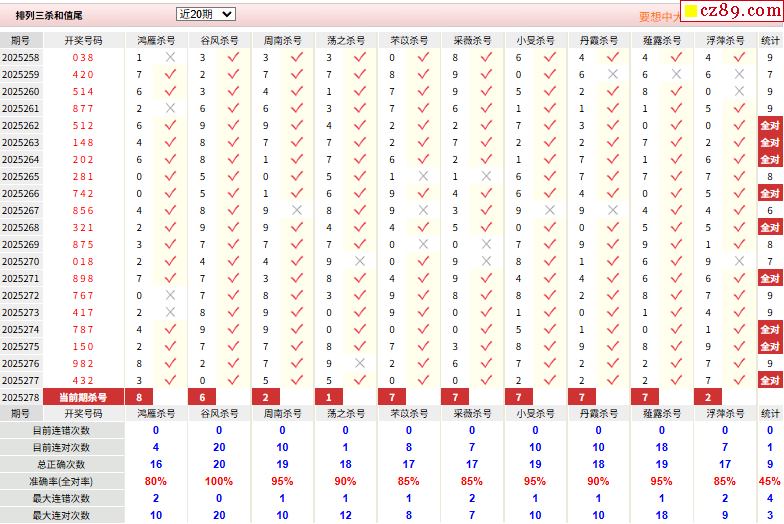The height and width of the screenshot is (524, 784).
Task: Click the winning number 202
Action: coord(83,160)
